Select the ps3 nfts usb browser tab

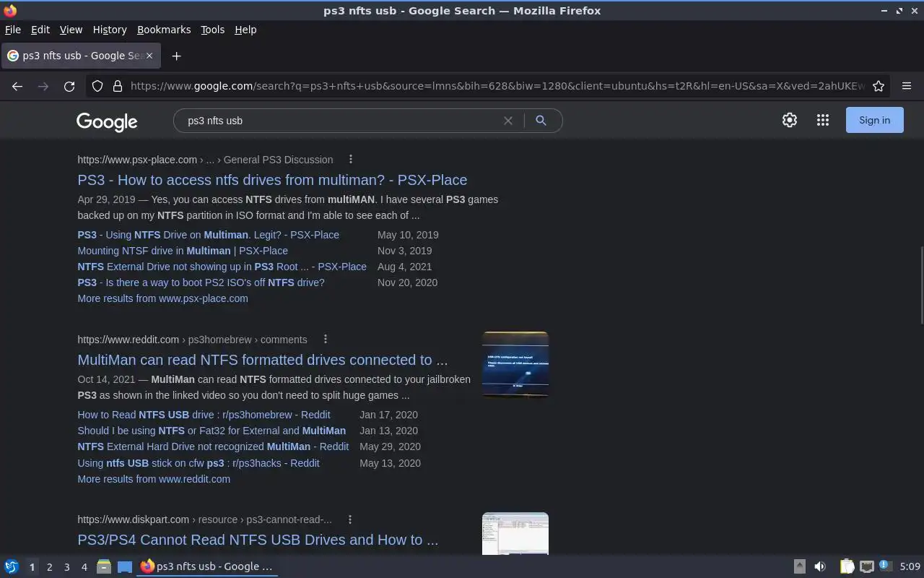[81, 56]
